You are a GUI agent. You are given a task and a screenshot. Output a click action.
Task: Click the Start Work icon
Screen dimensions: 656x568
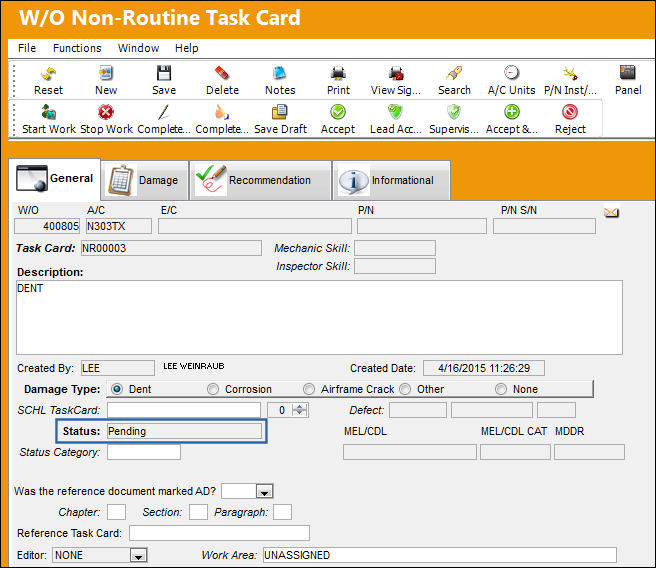(49, 113)
